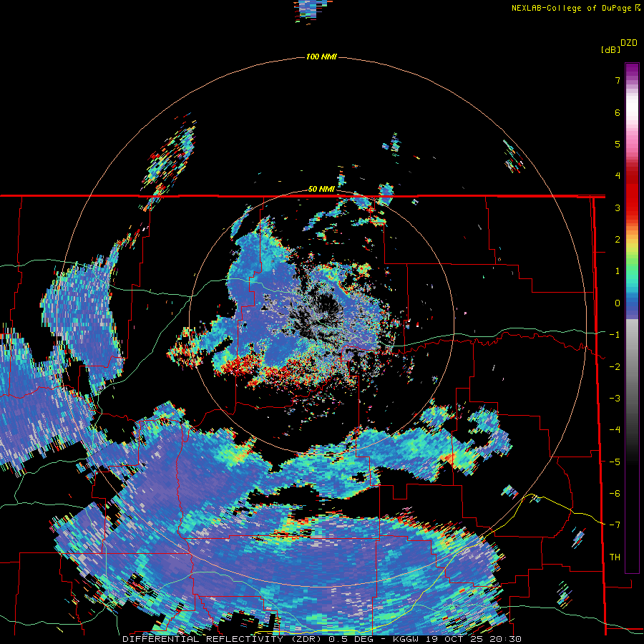Click the NEXLAB-College of DuPage watermark text
644x644 pixels.
coord(576,8)
